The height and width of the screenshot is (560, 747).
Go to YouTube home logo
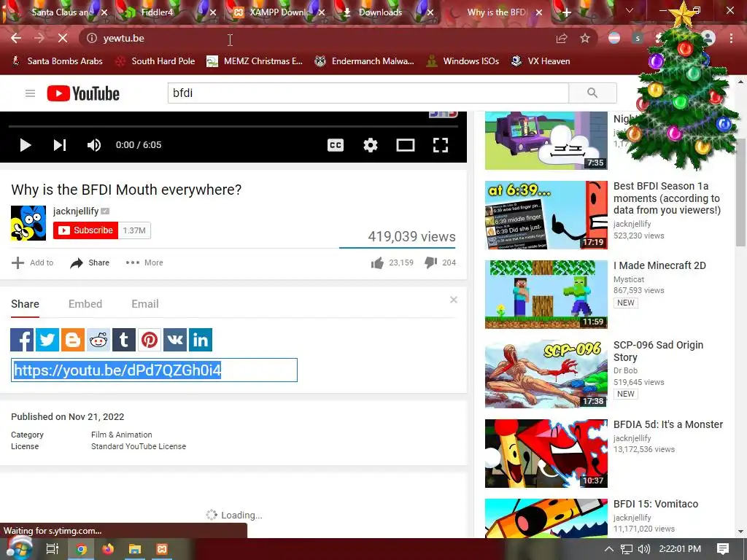[83, 93]
